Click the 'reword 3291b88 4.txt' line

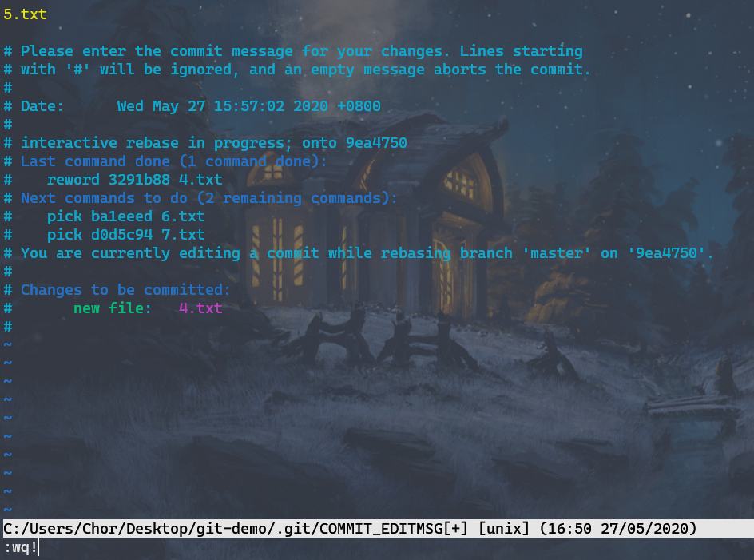(135, 180)
